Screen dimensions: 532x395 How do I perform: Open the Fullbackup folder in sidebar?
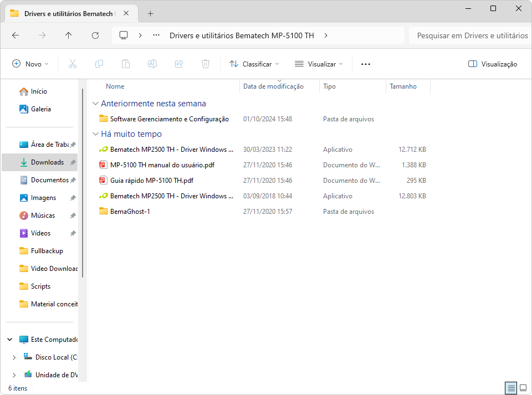point(41,251)
